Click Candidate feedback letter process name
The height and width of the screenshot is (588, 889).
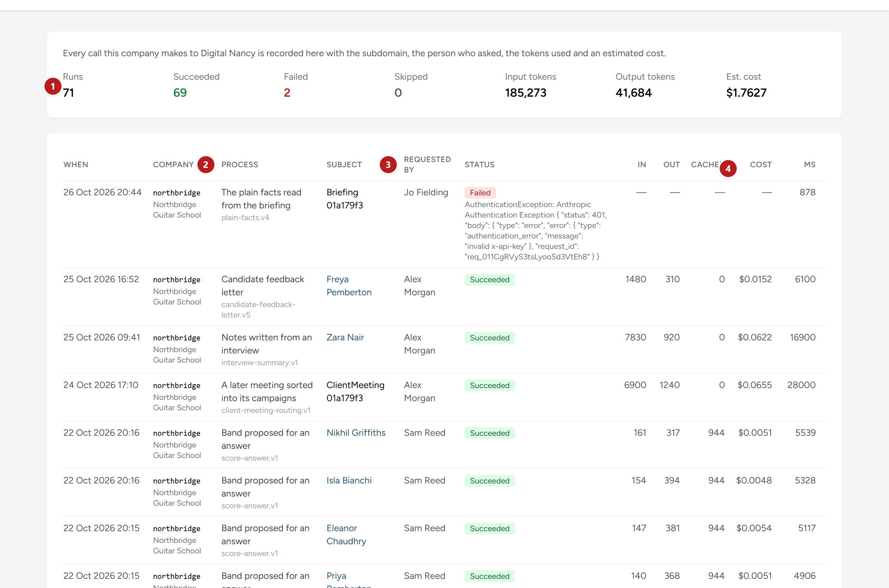tap(262, 286)
